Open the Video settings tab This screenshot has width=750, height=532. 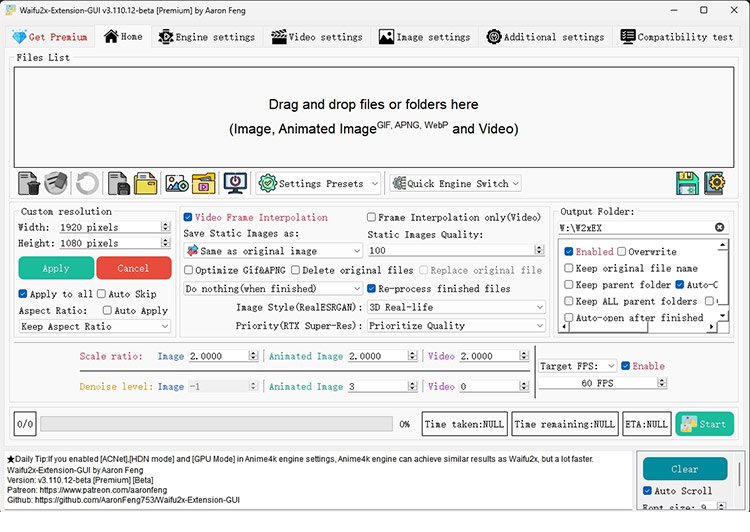click(317, 37)
